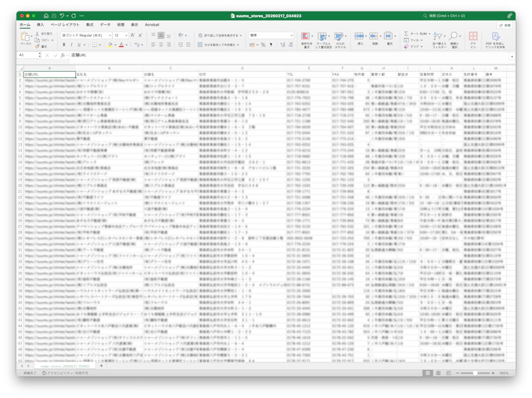Switch to the Acrobat tab
This screenshot has height=398, width=532.
[152, 25]
